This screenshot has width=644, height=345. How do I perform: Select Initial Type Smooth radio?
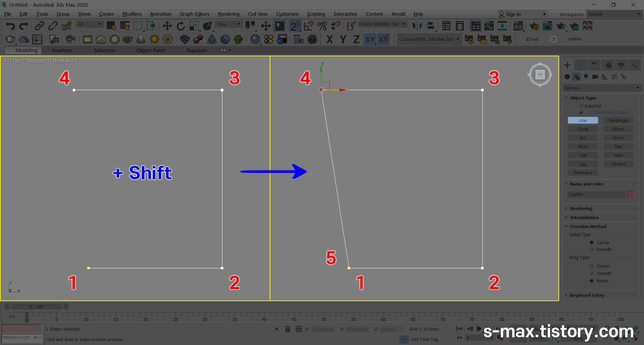point(592,249)
